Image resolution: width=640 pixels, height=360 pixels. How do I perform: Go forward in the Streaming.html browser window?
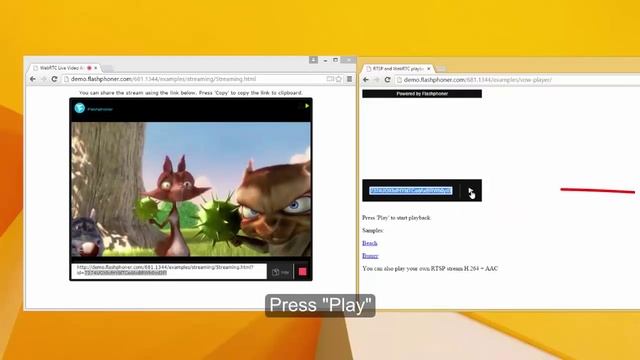(43, 79)
